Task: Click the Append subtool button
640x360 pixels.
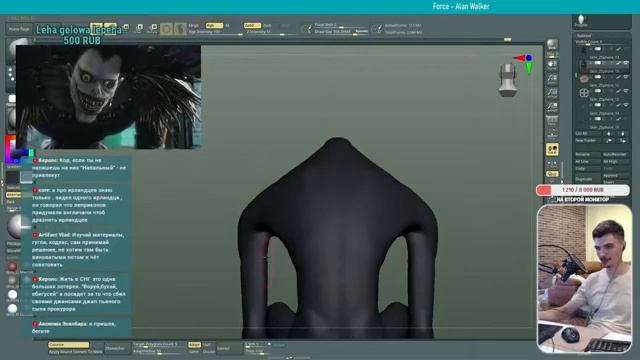Action: 616,176
